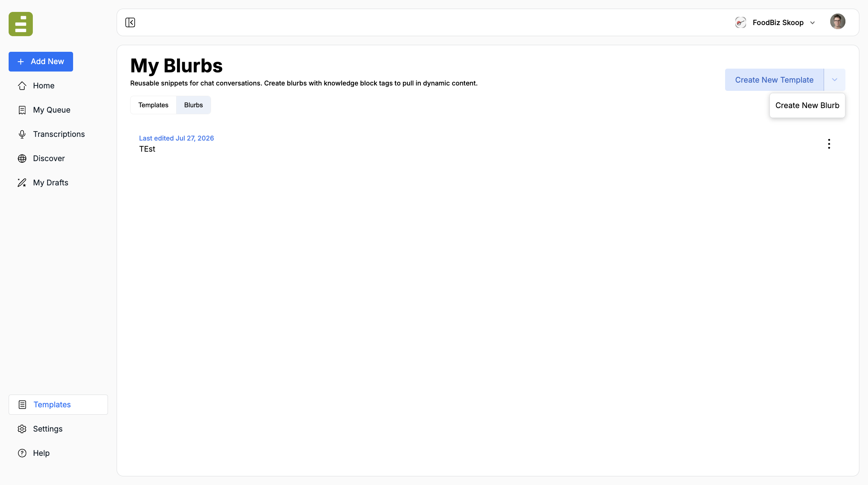Click the Settings gear icon
This screenshot has height=485, width=868.
point(22,429)
